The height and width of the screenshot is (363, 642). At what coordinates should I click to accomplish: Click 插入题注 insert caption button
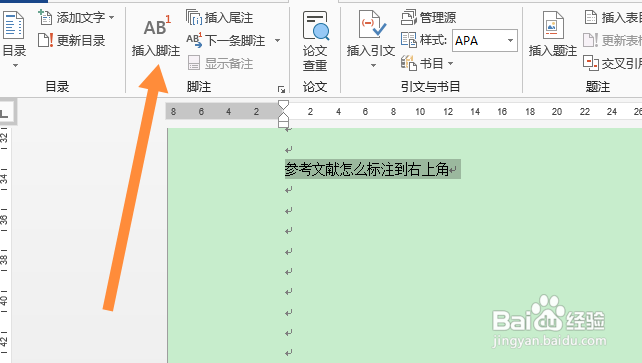(x=553, y=35)
